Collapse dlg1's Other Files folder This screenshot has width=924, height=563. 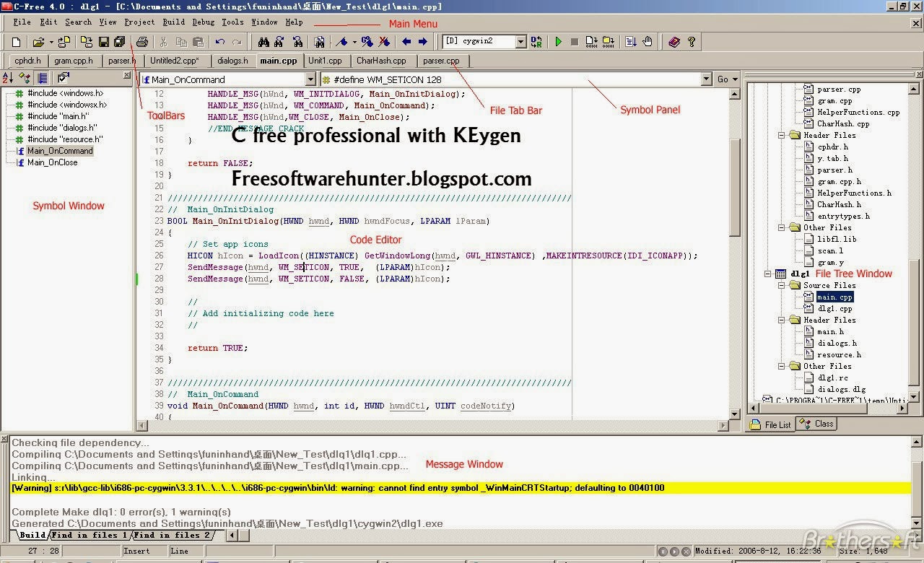coord(783,366)
